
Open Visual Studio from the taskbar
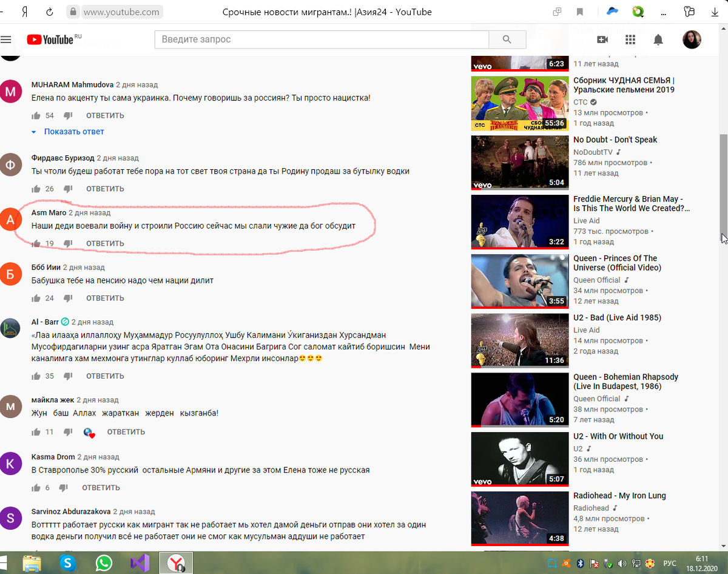click(140, 562)
